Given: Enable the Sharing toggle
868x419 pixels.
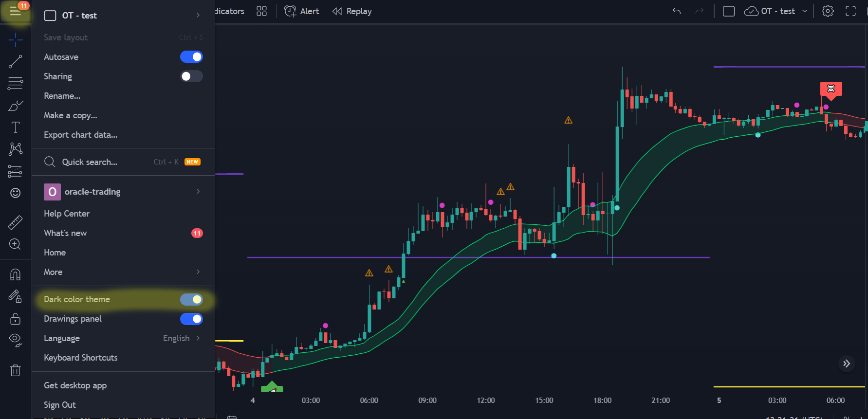Looking at the screenshot, I should pos(191,76).
